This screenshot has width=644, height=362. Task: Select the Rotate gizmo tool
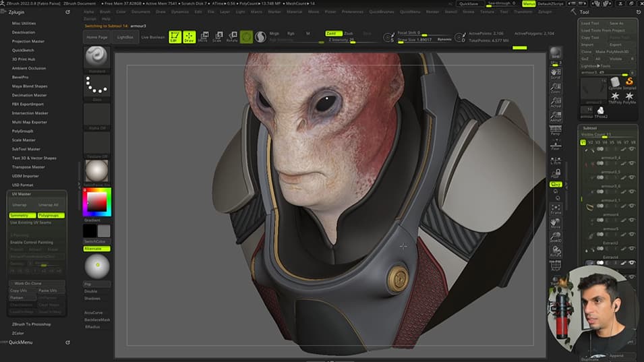click(232, 37)
